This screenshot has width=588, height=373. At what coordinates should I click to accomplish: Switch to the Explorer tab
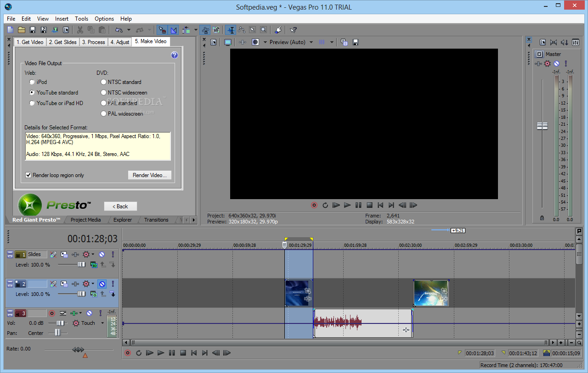pos(123,220)
